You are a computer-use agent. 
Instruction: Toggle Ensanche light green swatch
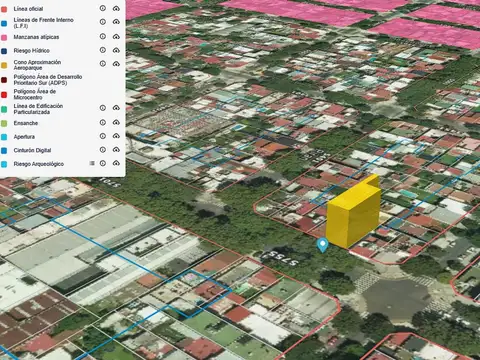(x=4, y=124)
